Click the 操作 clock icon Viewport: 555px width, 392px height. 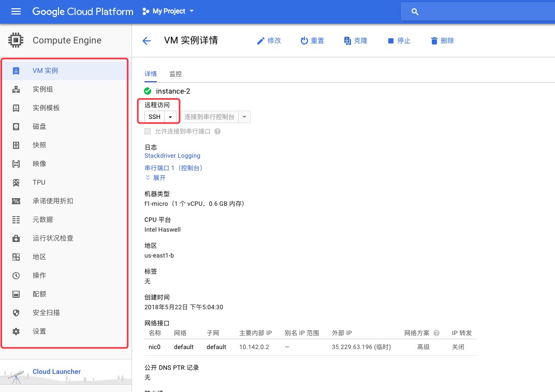point(16,275)
